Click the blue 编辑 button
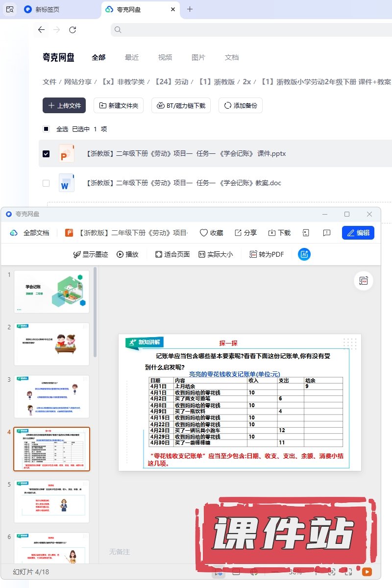Viewport: 392px width, 588px height. point(358,233)
